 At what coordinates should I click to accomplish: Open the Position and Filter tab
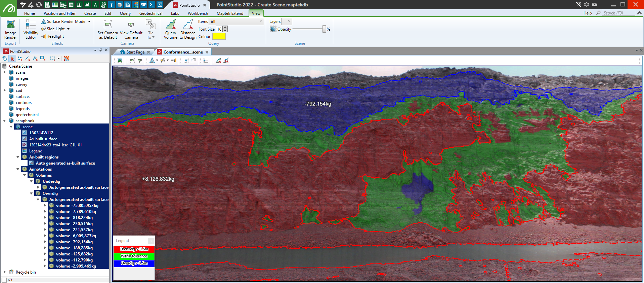59,13
